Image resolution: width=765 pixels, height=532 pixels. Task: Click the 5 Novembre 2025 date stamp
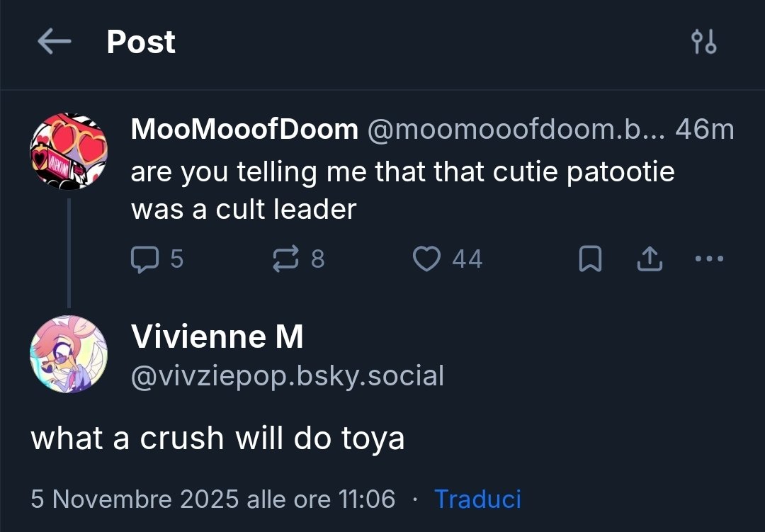click(x=212, y=499)
